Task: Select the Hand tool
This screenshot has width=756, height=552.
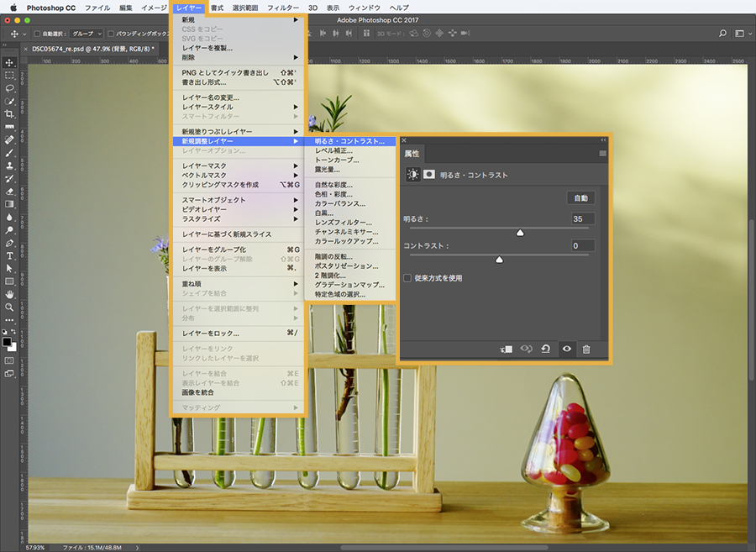Action: pos(9,294)
